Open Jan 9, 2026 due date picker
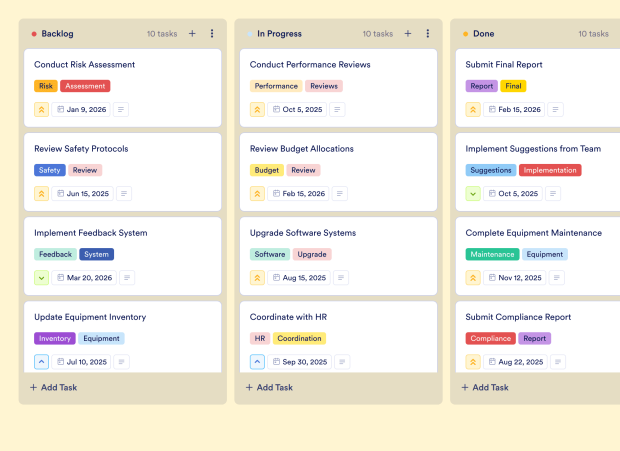The width and height of the screenshot is (620, 451). [x=83, y=109]
